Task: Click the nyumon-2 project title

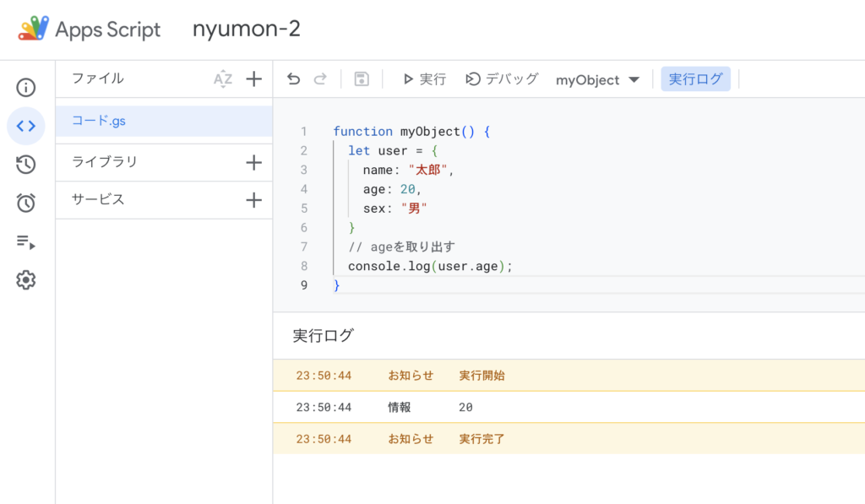Action: tap(246, 30)
